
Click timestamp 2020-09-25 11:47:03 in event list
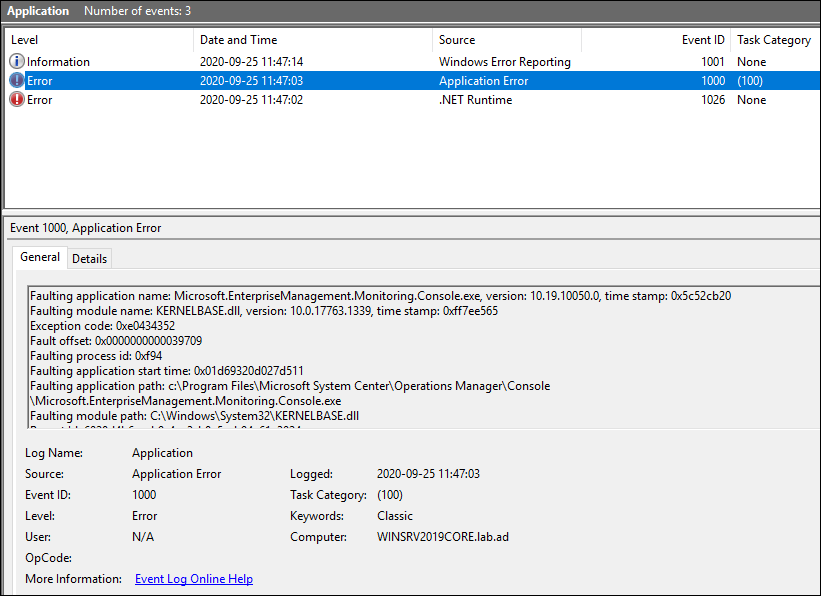click(x=251, y=81)
